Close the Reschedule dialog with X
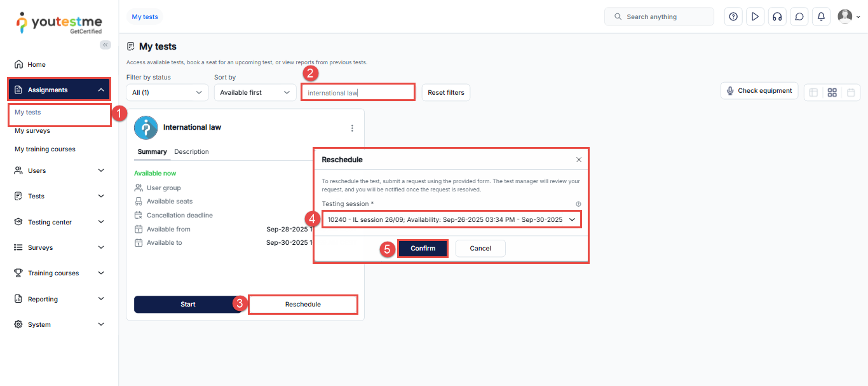The height and width of the screenshot is (386, 868). (x=578, y=160)
